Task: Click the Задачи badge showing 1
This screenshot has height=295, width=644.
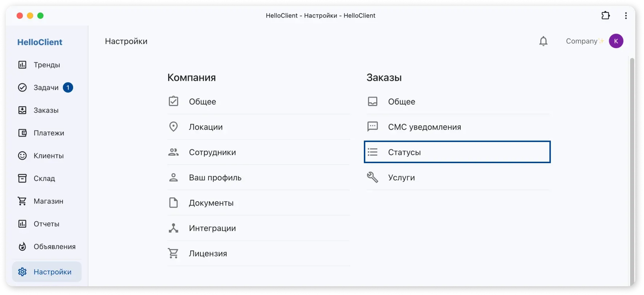Action: [x=68, y=87]
